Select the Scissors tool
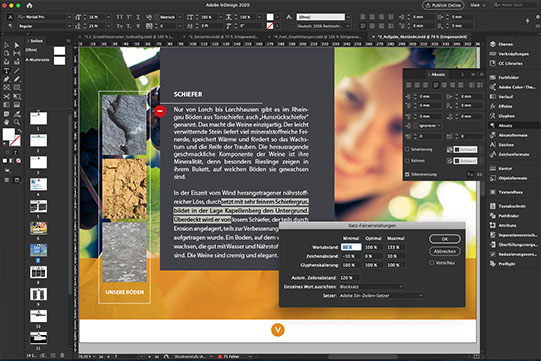 point(7,96)
